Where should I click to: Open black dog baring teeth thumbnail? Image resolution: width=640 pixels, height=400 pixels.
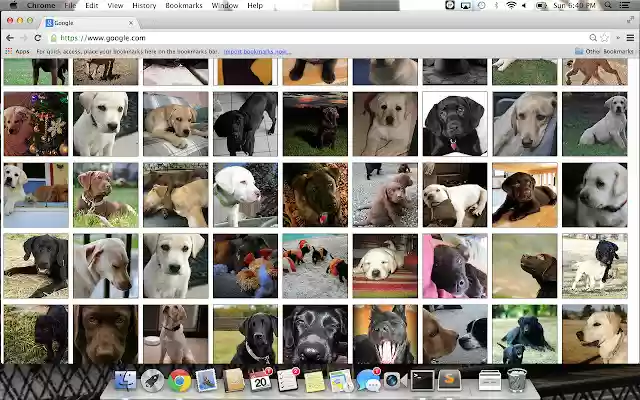click(x=385, y=334)
